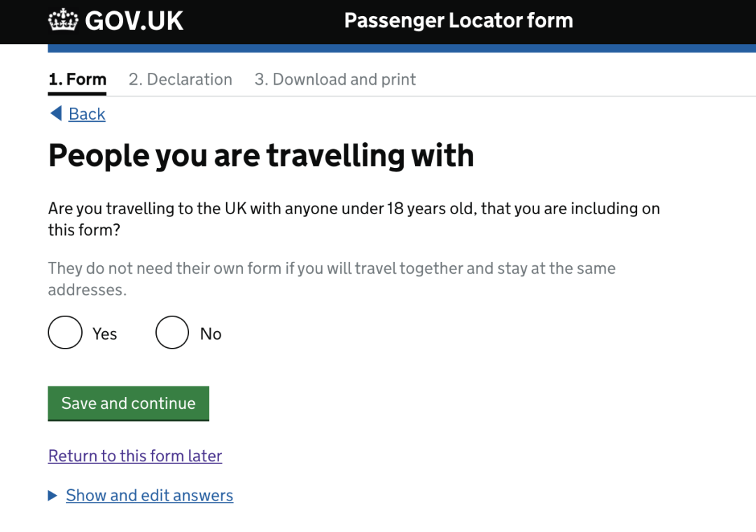
Task: Open the "Show and edit answers" text link
Action: (x=149, y=496)
